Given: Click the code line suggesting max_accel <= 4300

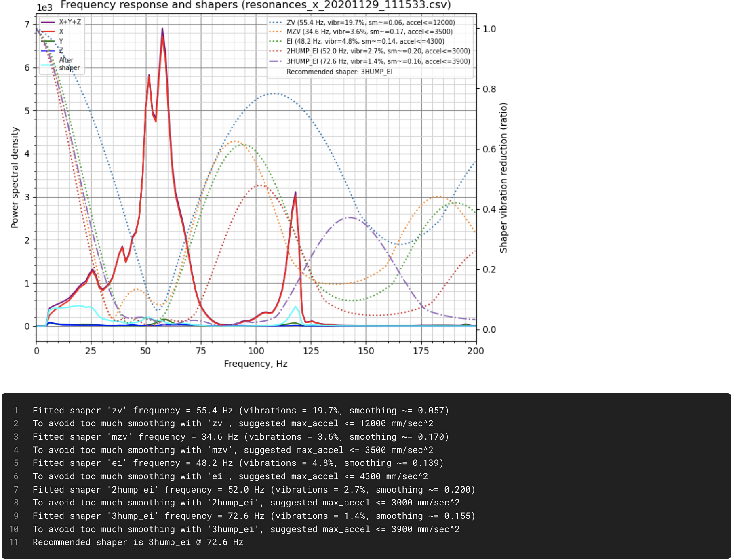Looking at the screenshot, I should [x=230, y=476].
